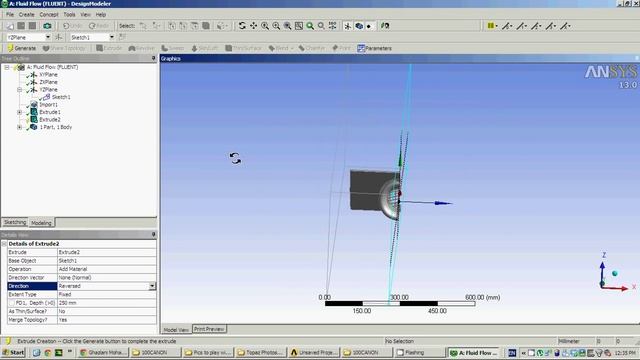Select Sketch1 in the tree outline
This screenshot has width=640, height=360.
point(61,97)
